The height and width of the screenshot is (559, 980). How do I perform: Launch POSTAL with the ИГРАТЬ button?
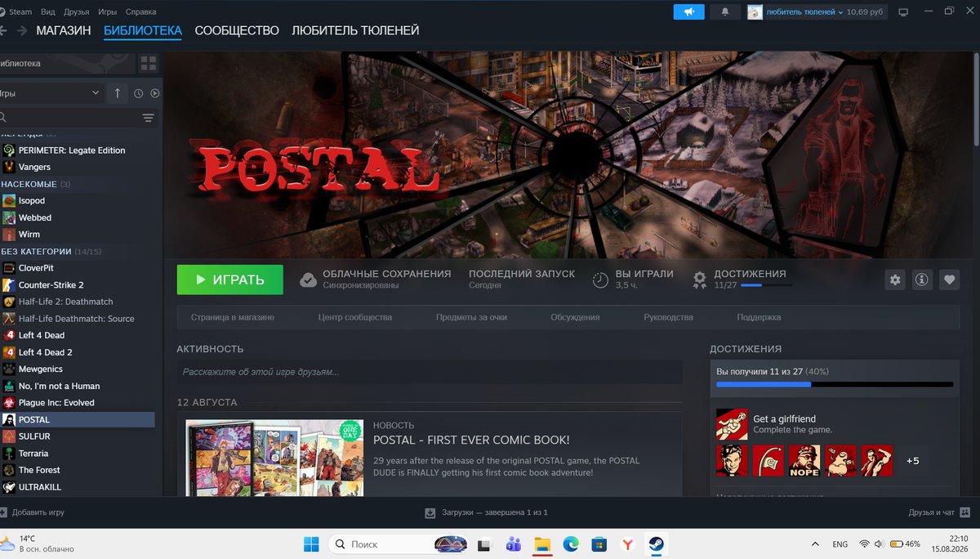click(x=230, y=279)
